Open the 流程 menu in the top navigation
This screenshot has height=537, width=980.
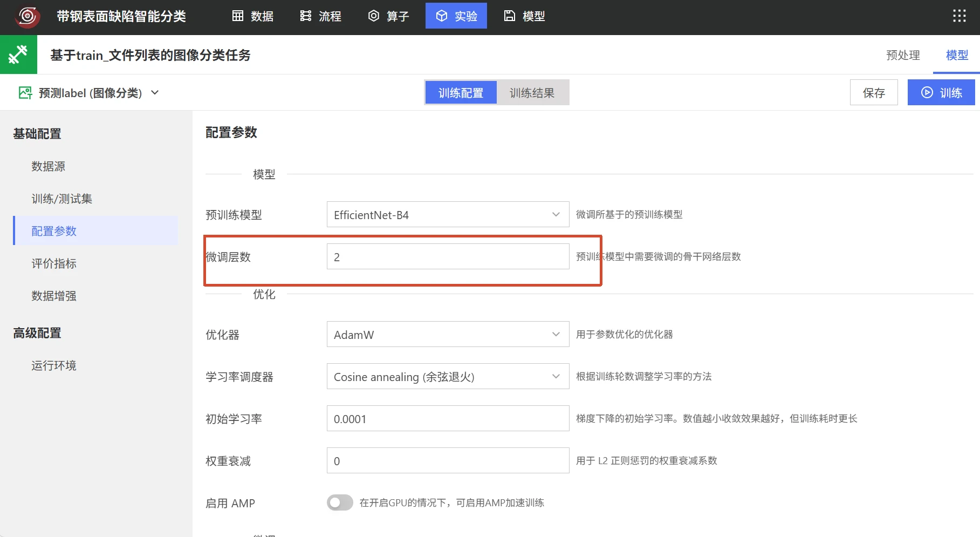pyautogui.click(x=321, y=16)
